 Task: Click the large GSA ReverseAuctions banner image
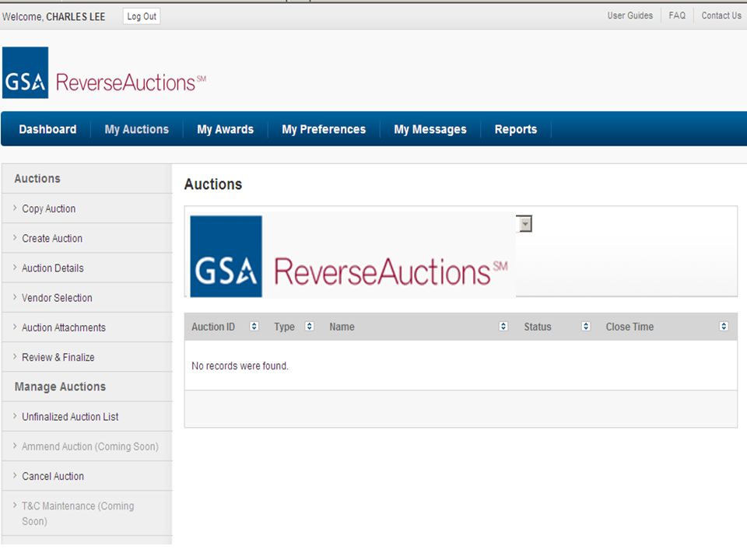pyautogui.click(x=352, y=256)
